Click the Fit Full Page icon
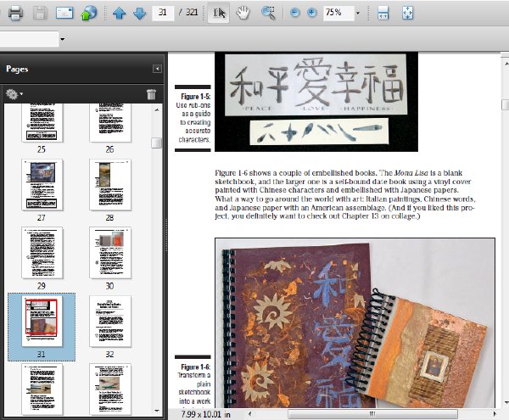Viewport: 509px width, 420px height. click(x=408, y=13)
